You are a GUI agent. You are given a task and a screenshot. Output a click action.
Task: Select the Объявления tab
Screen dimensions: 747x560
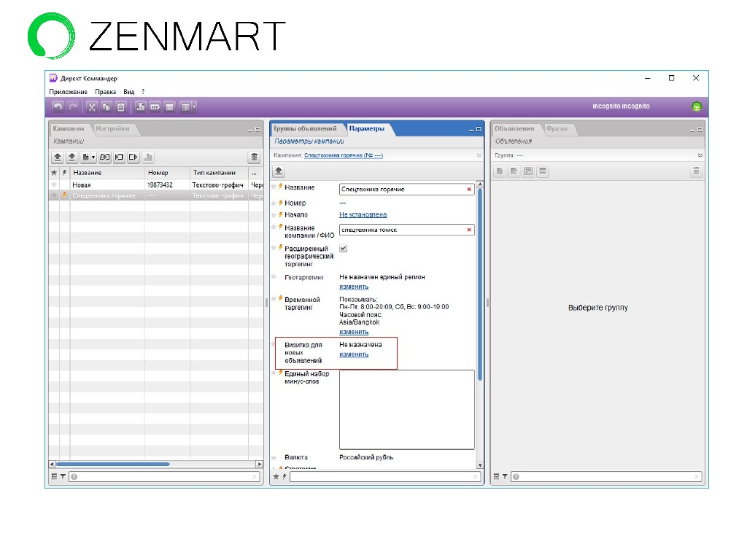tap(514, 128)
